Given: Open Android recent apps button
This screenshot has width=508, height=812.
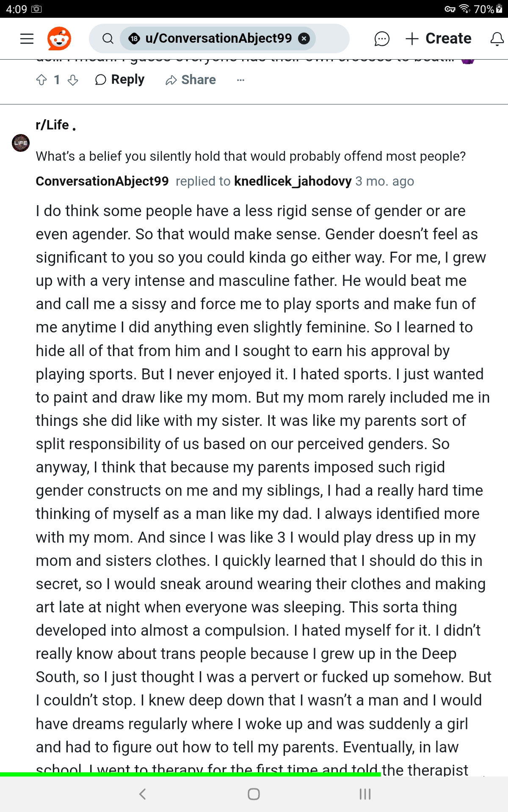Looking at the screenshot, I should pyautogui.click(x=365, y=794).
